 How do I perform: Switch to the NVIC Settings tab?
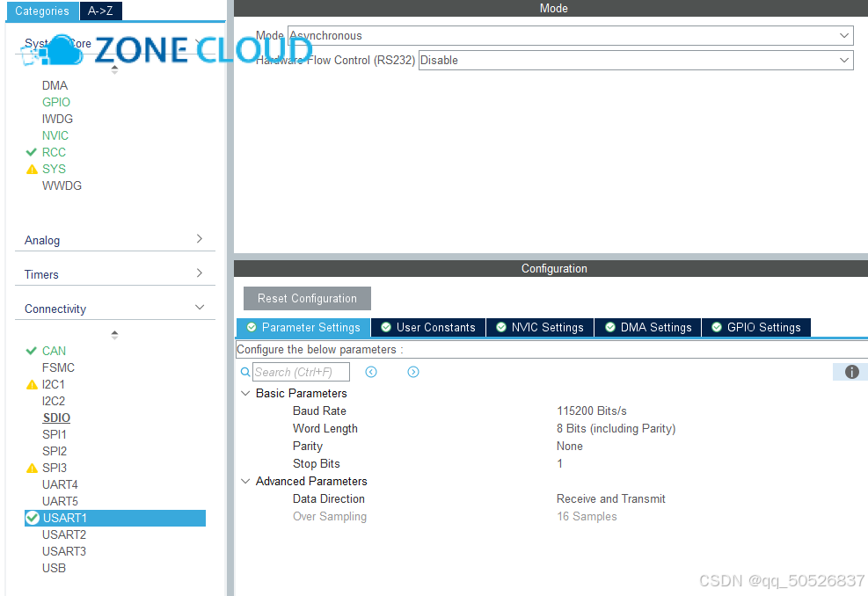(539, 327)
